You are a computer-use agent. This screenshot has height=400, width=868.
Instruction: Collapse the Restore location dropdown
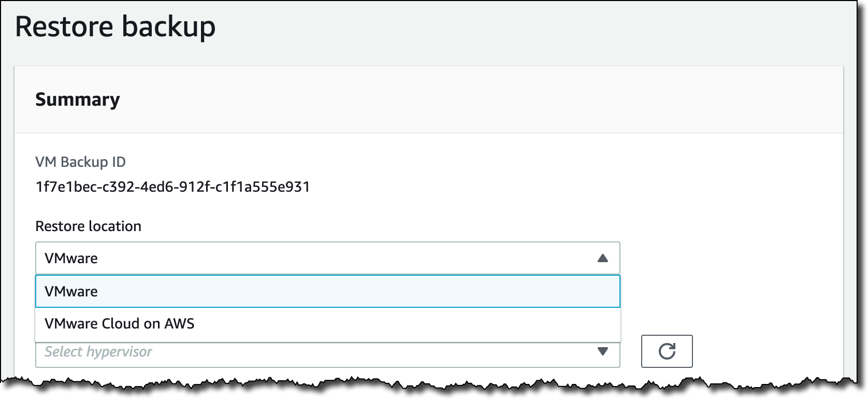click(x=327, y=258)
